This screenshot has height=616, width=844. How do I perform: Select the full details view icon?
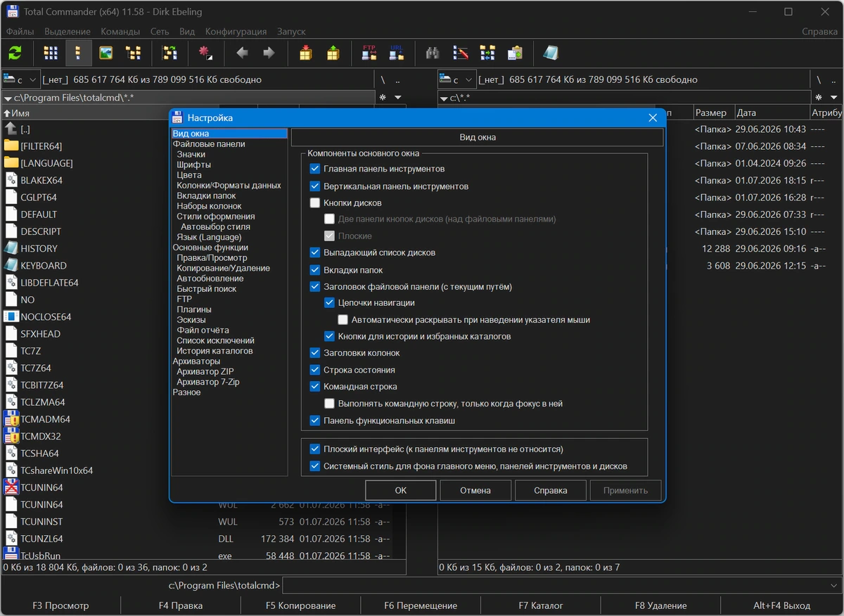pos(78,53)
